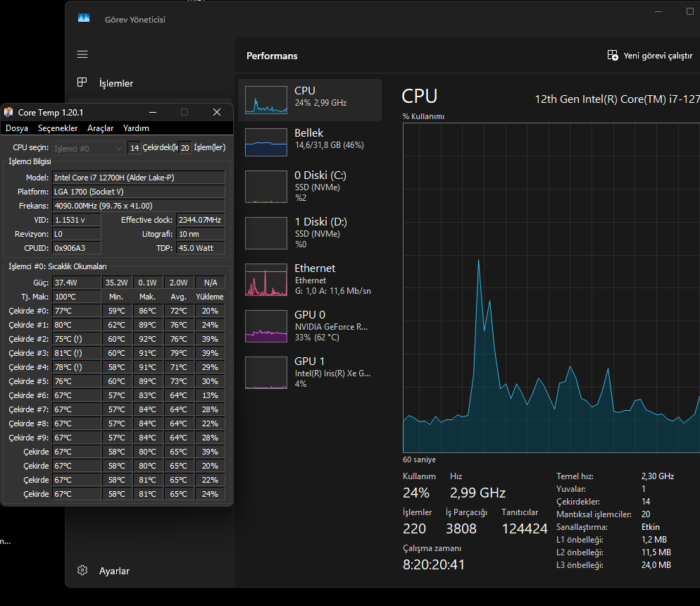Image resolution: width=700 pixels, height=606 pixels.
Task: Click the Yeni görevi çalıştır icon
Action: click(x=613, y=56)
